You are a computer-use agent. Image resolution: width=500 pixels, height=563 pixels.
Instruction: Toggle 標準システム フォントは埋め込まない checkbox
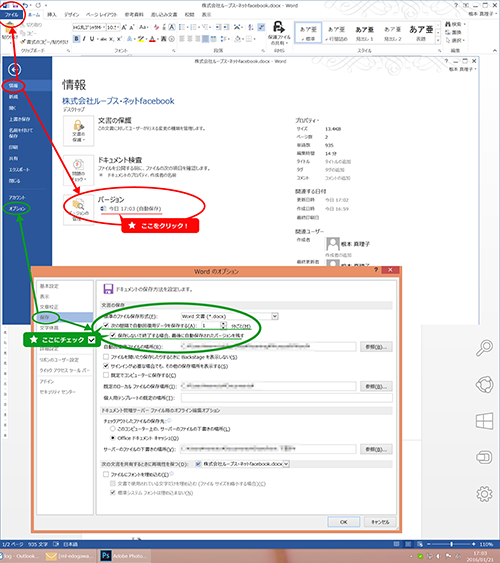click(x=113, y=493)
